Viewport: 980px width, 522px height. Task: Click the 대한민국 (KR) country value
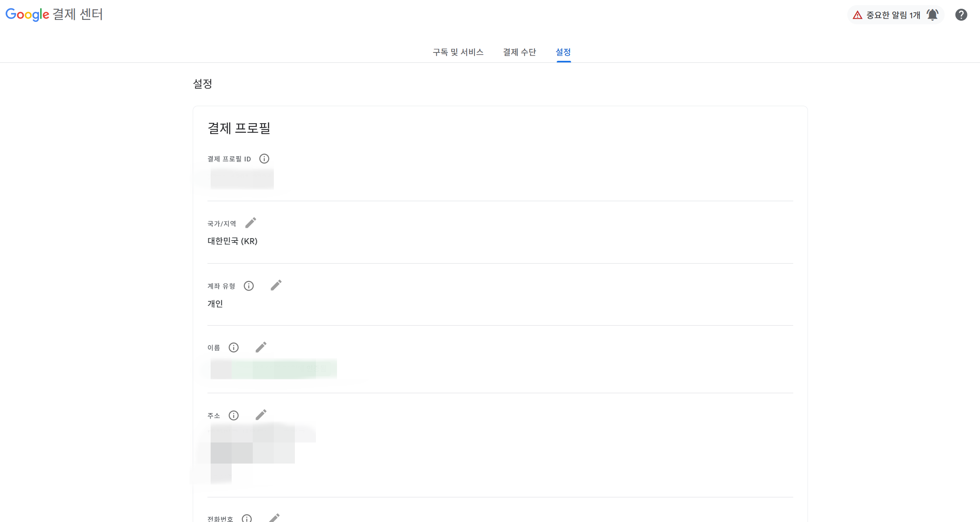232,241
